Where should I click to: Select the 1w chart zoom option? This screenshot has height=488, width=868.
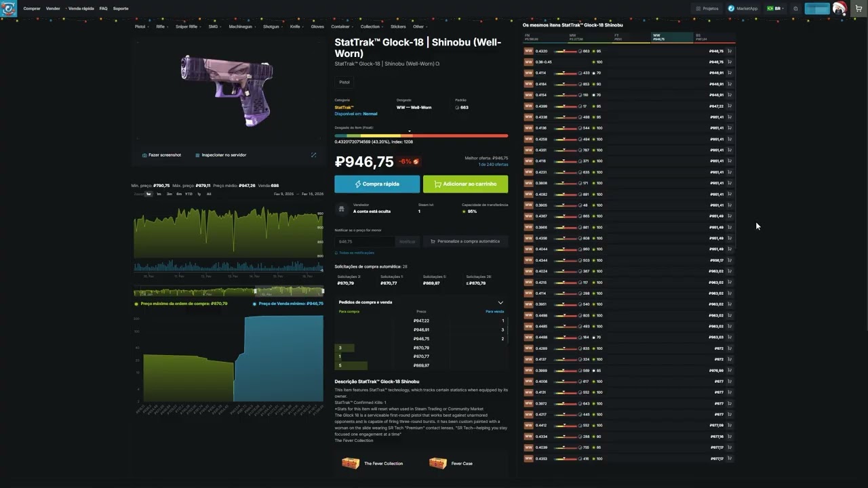point(149,194)
